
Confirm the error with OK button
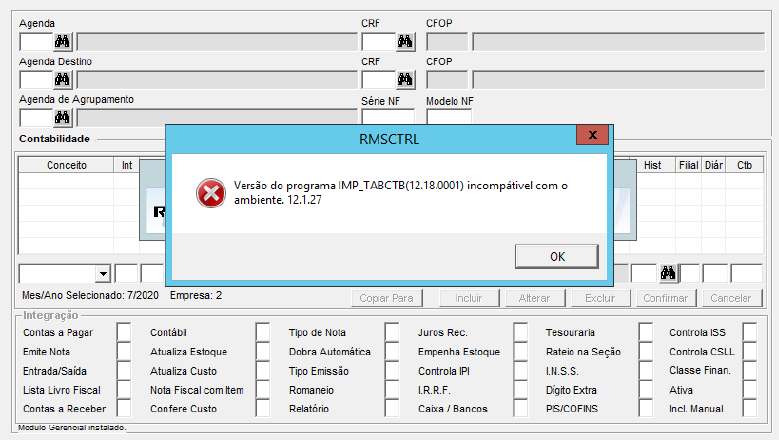[x=556, y=256]
